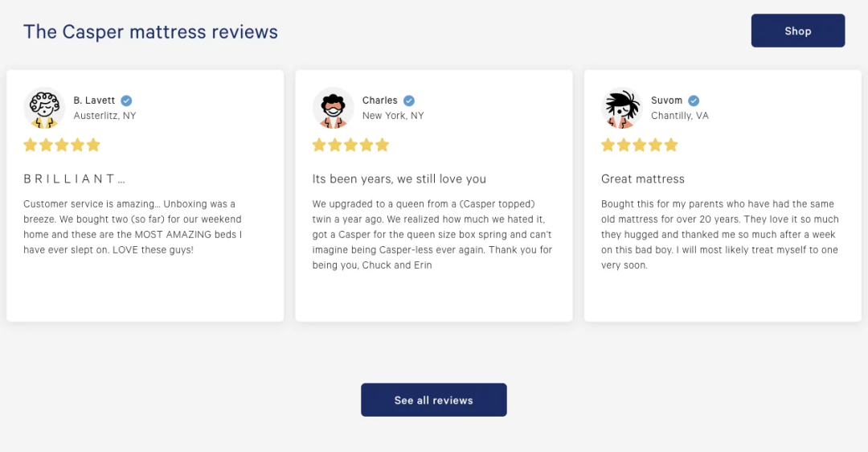
Task: Click Charles's avatar icon
Action: (x=333, y=108)
